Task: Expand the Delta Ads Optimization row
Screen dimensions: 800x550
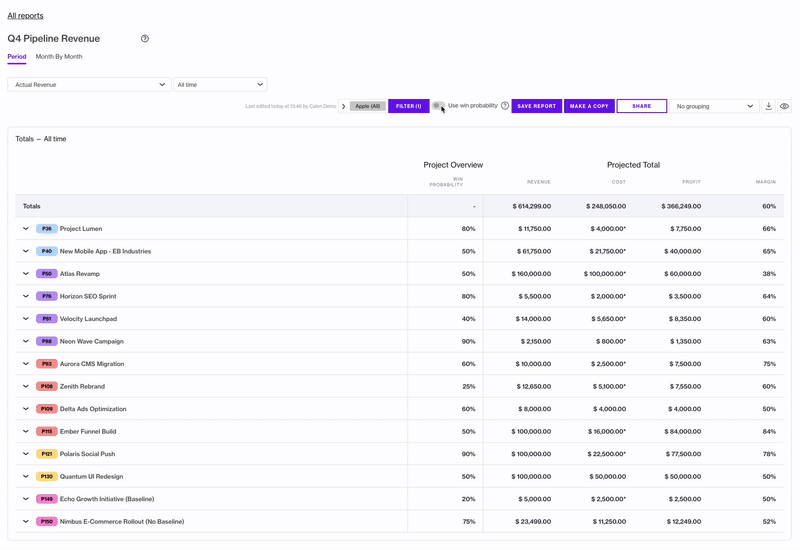Action: click(x=26, y=409)
